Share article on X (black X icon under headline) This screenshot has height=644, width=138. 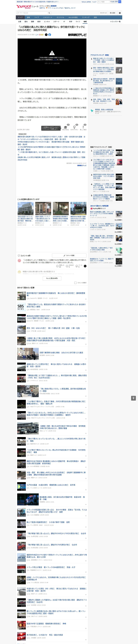[x=46, y=35]
